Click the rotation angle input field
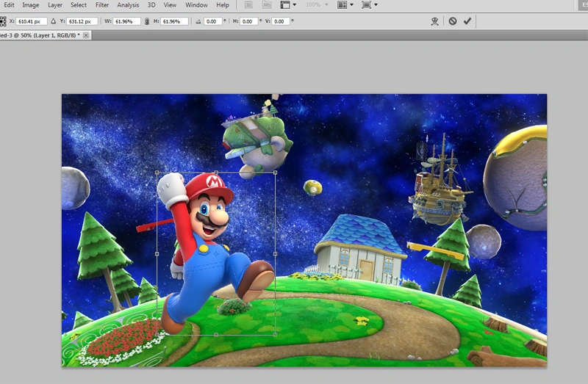The height and width of the screenshot is (384, 588). pyautogui.click(x=213, y=21)
